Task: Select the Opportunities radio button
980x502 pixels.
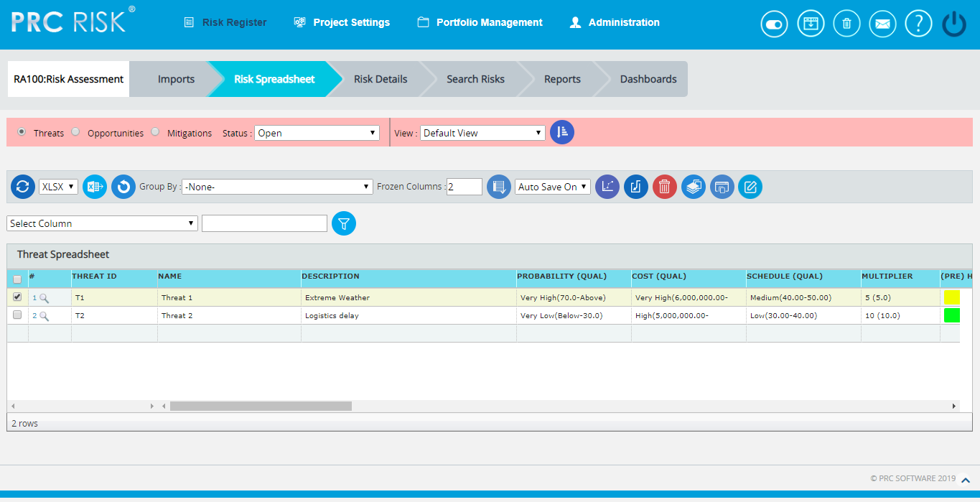Action: 75,132
